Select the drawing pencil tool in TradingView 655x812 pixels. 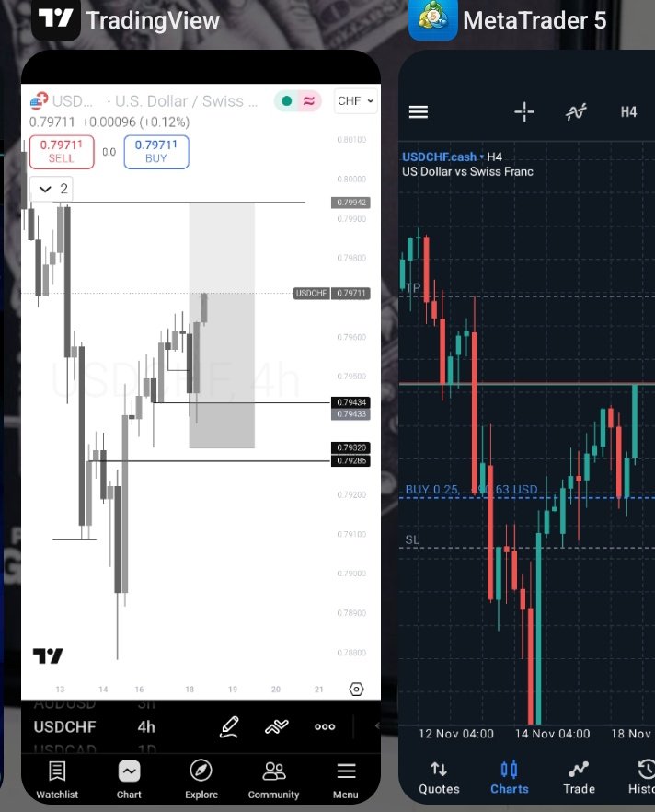tap(229, 726)
